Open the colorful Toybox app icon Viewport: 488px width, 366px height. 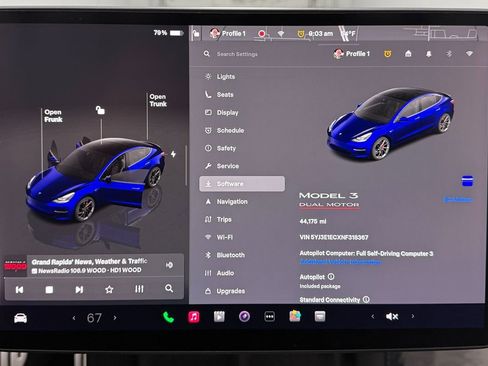pyautogui.click(x=295, y=316)
